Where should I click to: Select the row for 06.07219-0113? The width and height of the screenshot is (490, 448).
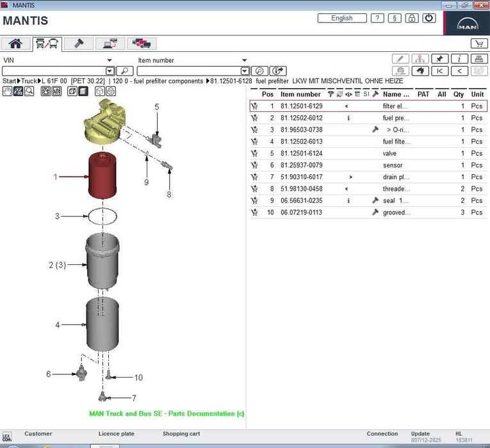coord(368,212)
